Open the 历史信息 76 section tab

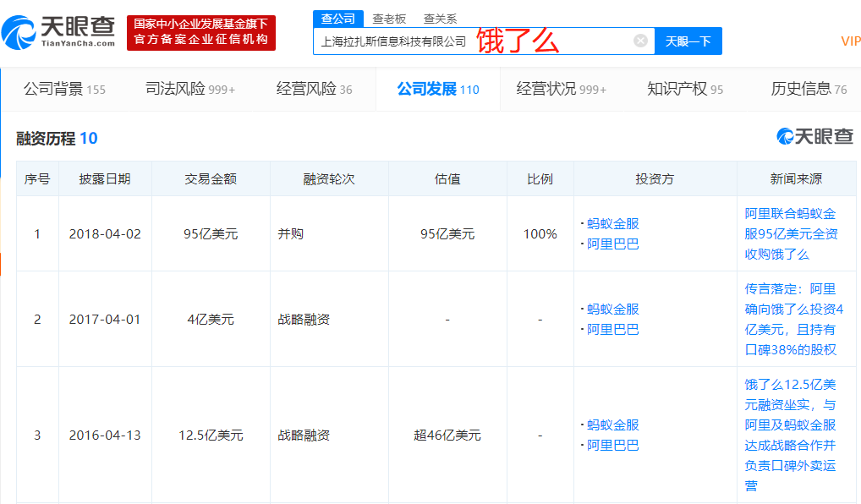pyautogui.click(x=809, y=89)
